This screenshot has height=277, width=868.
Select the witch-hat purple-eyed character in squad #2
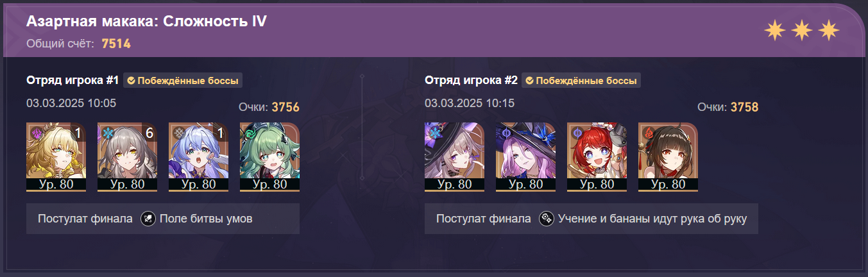(455, 157)
